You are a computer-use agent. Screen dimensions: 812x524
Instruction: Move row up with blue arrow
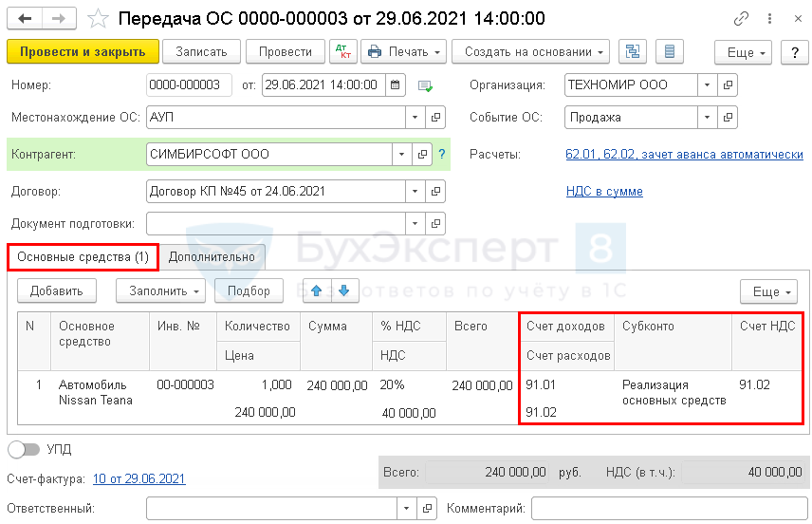317,291
